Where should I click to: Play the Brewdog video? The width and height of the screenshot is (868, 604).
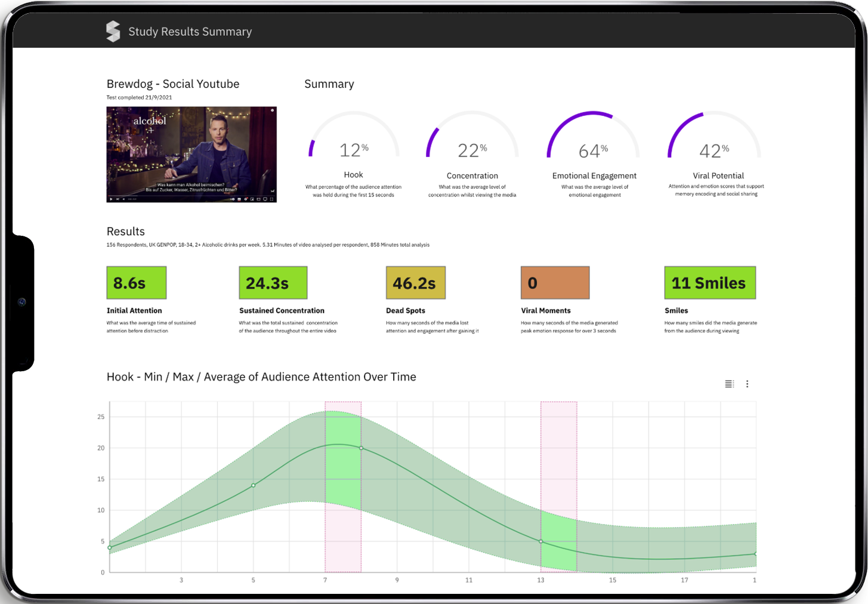point(111,199)
